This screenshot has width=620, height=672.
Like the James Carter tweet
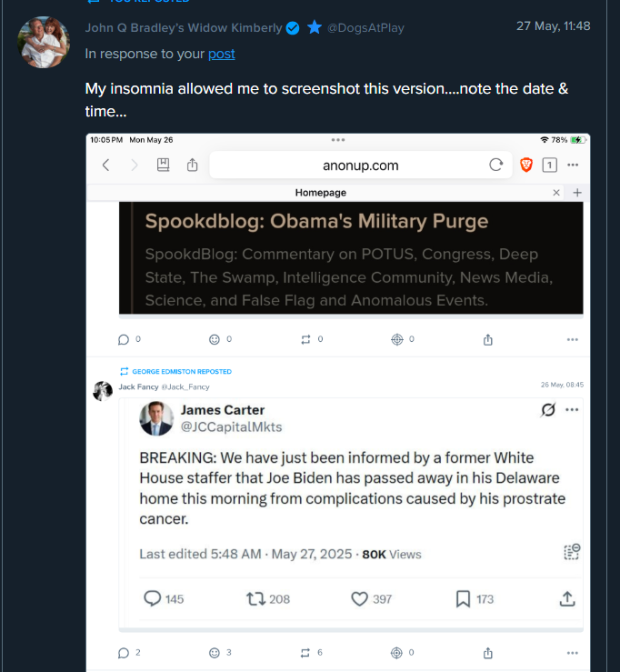pyautogui.click(x=359, y=598)
